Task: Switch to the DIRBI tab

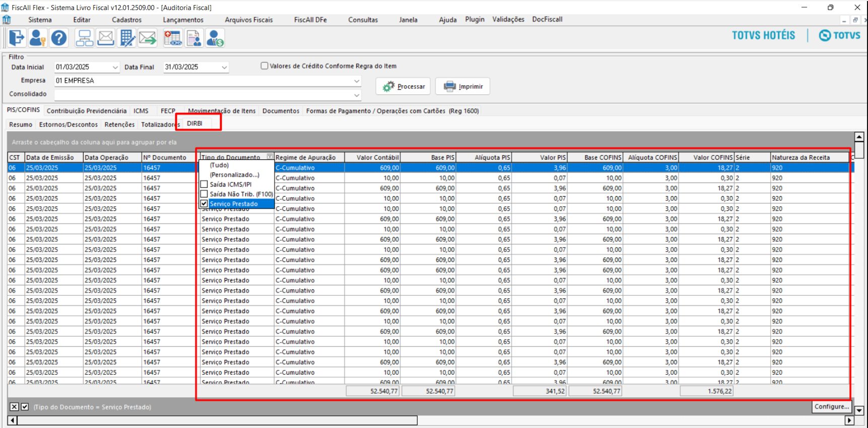Action: [x=194, y=124]
